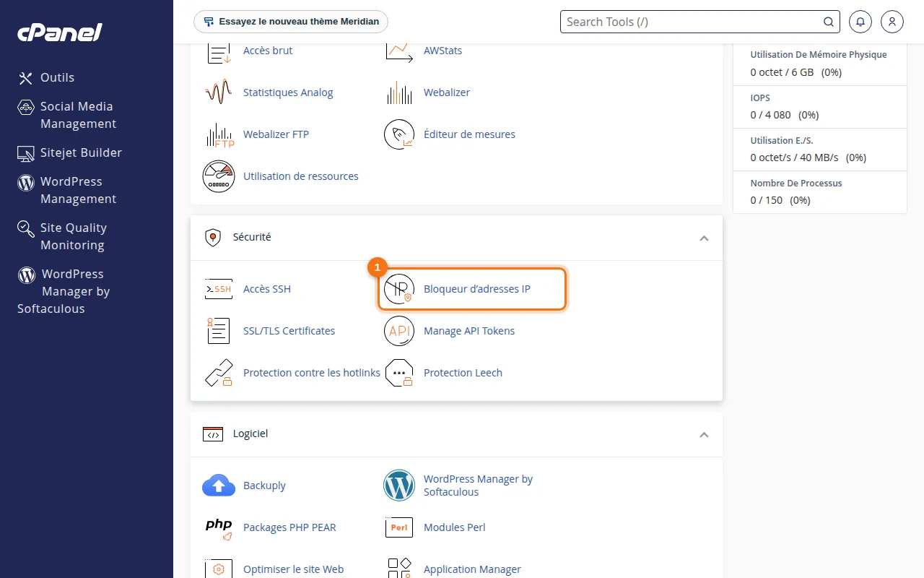Click the Packages PHP PEAR link
Image resolution: width=924 pixels, height=578 pixels.
(289, 527)
